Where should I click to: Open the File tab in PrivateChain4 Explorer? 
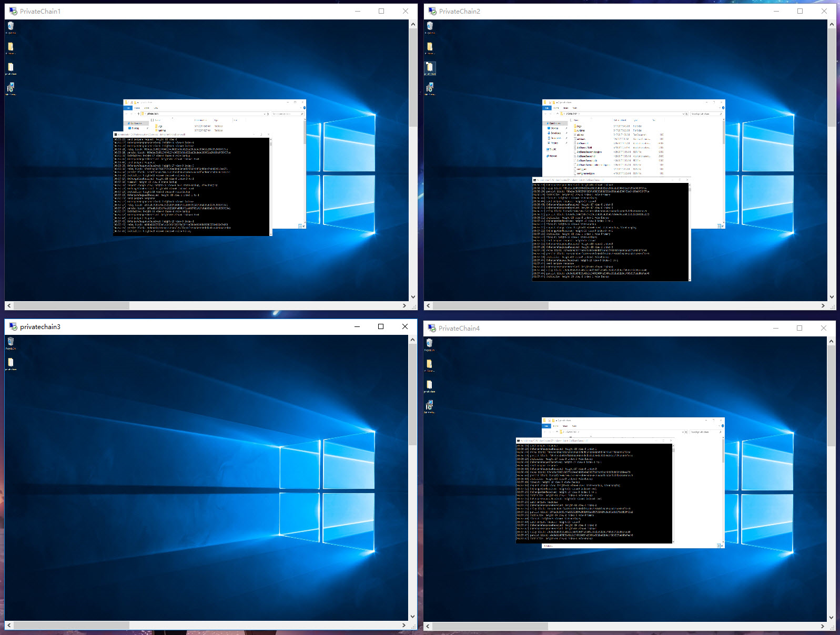(x=546, y=426)
